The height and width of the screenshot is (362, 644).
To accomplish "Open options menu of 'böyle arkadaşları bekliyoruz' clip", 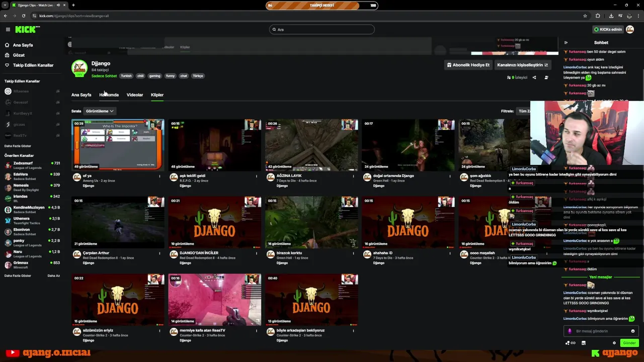I will point(353,331).
